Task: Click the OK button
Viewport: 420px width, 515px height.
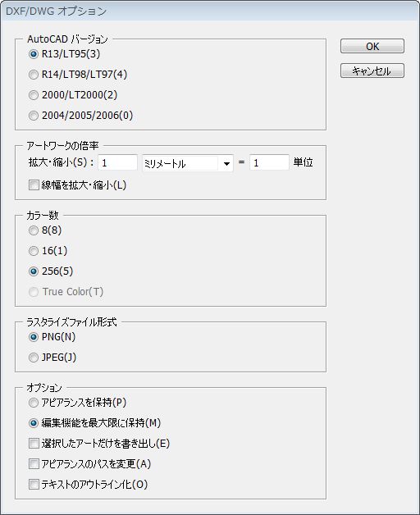Action: (x=372, y=46)
